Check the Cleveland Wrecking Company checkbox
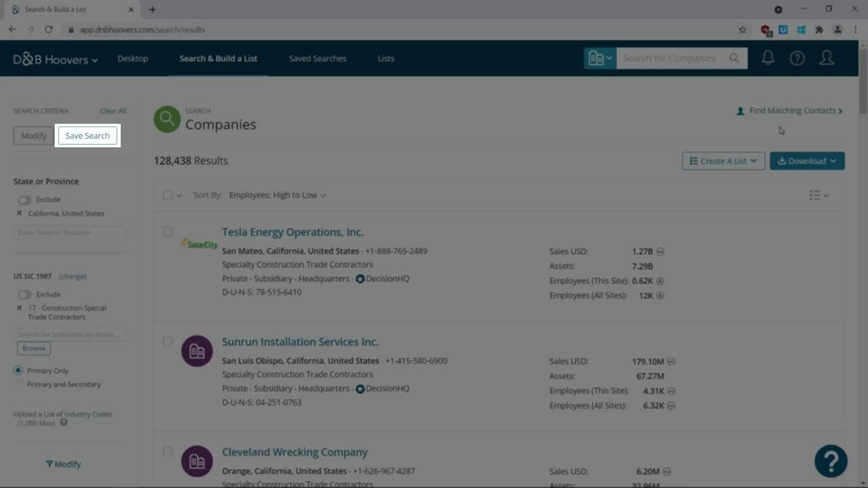Viewport: 868px width, 488px height. point(167,452)
